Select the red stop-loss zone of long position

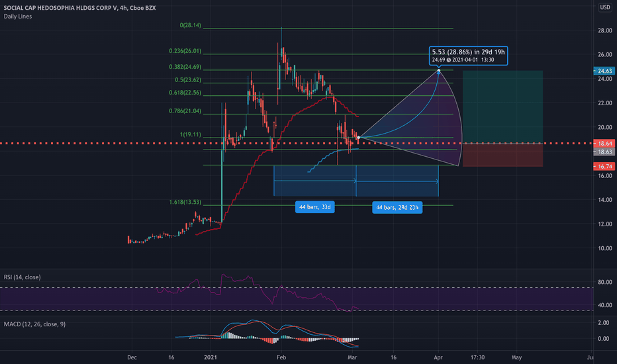coord(503,155)
